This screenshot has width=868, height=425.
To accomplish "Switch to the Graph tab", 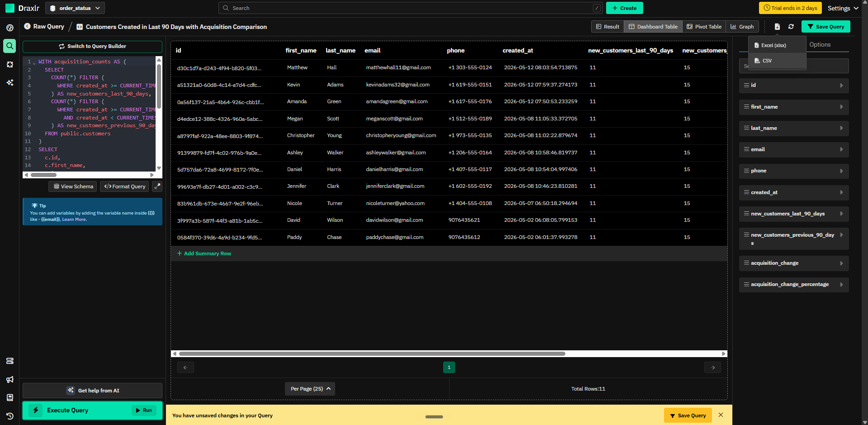I will point(742,27).
